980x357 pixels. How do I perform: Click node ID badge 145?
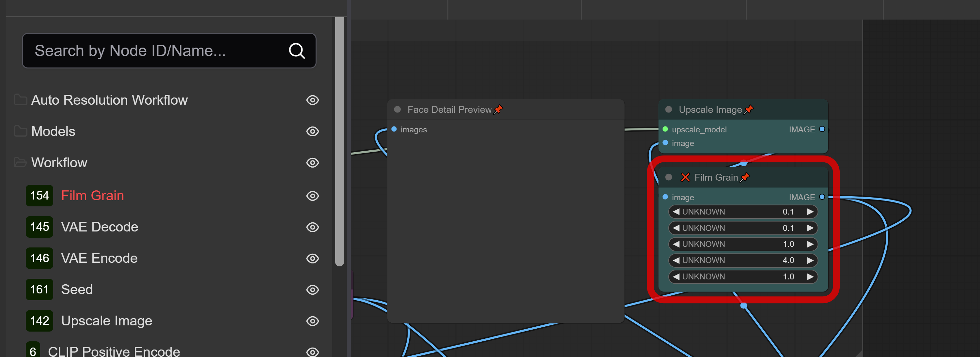(39, 227)
